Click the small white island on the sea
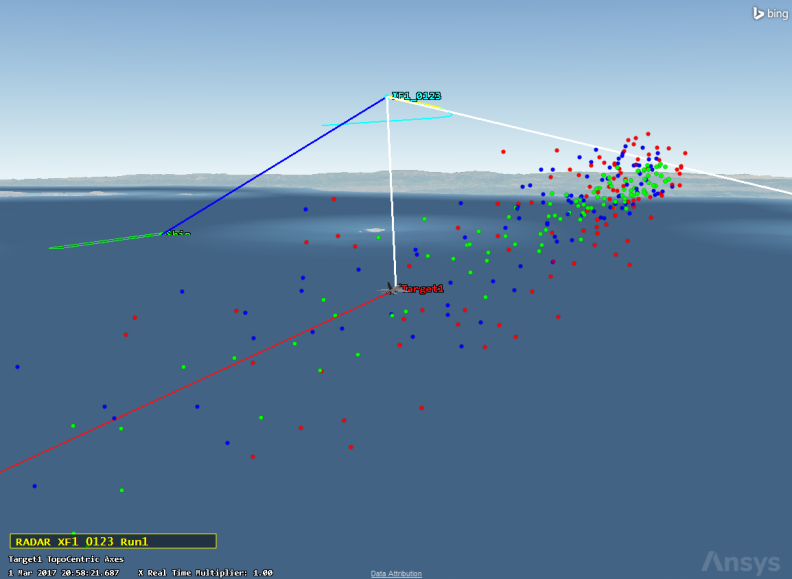Screen dimensions: 792x579 [376, 230]
